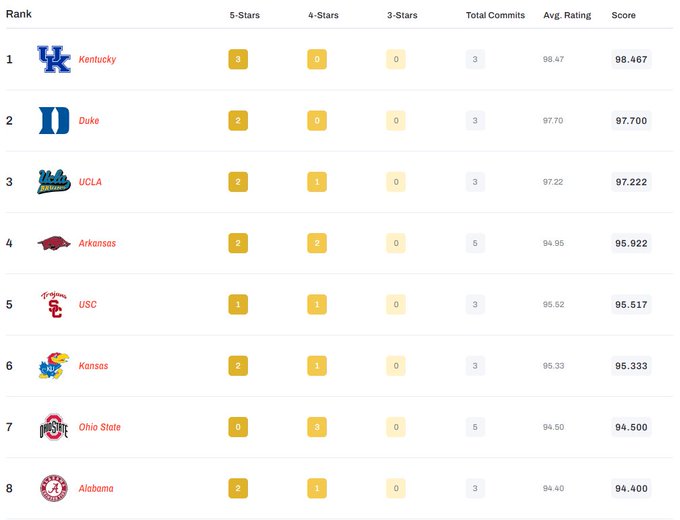Click Kentucky's average rating 98.47
The width and height of the screenshot is (680, 520).
pos(553,59)
